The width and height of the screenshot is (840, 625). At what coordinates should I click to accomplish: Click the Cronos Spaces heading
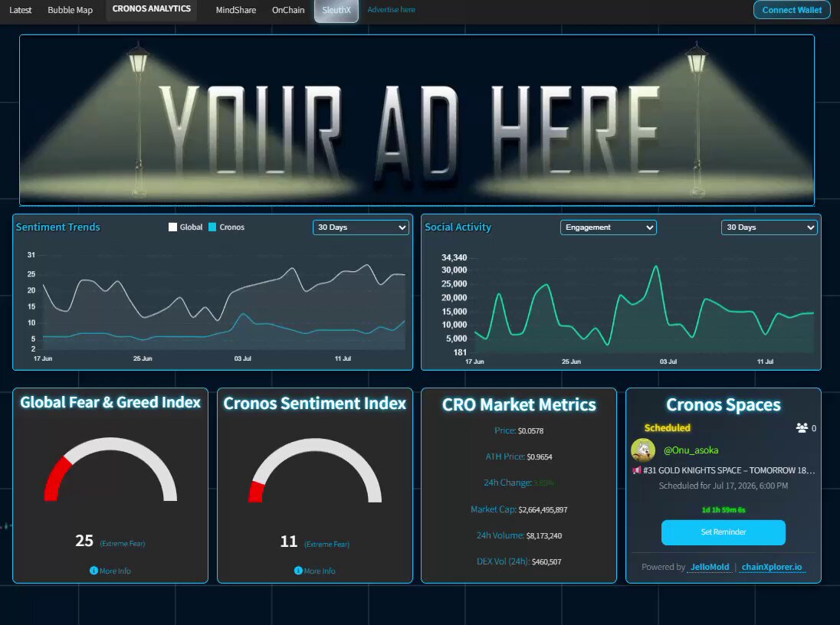724,405
